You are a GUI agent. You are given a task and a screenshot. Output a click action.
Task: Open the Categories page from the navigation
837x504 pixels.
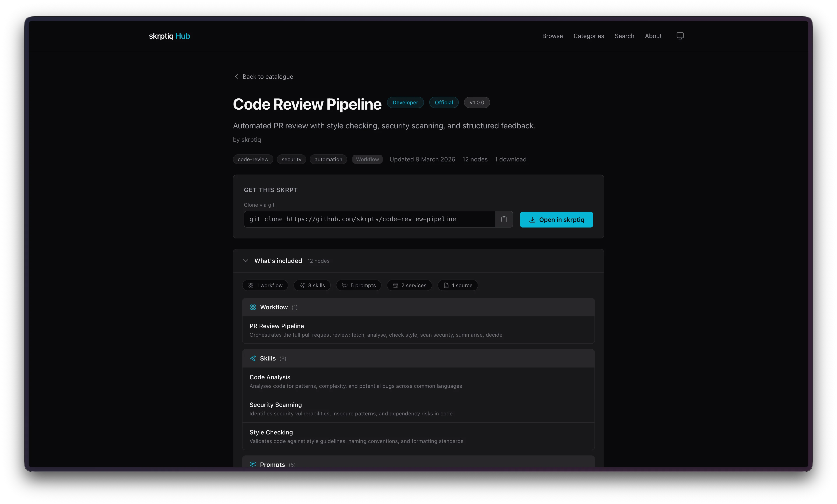pos(589,36)
